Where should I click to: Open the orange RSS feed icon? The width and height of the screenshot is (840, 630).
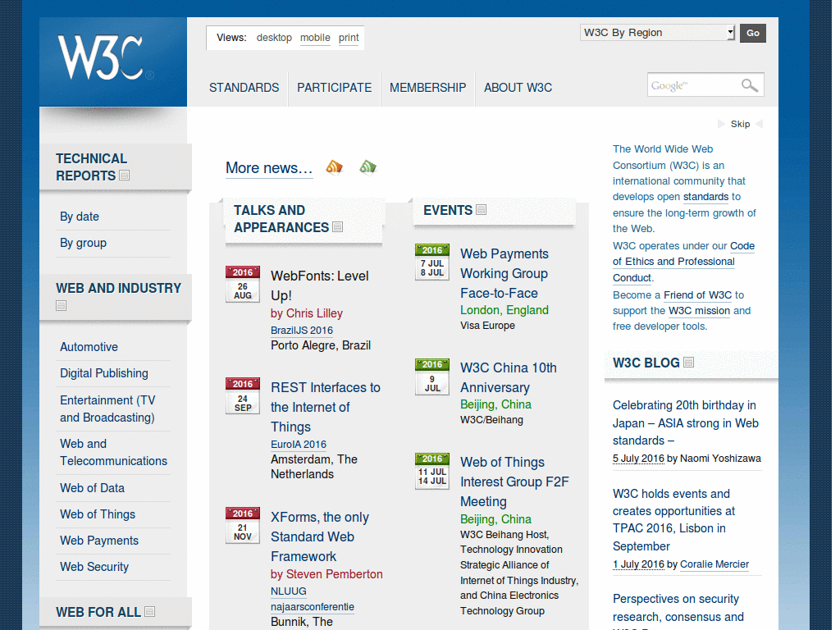(x=335, y=167)
